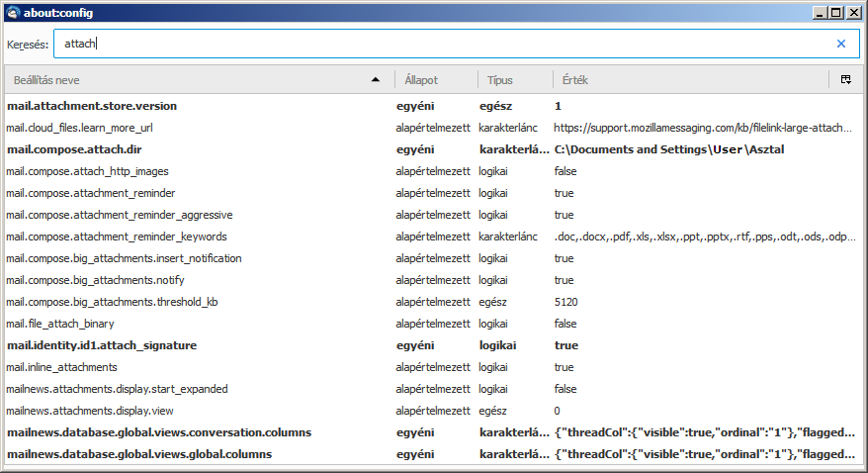Click the true value of attach_signature
868x473 pixels.
point(566,345)
